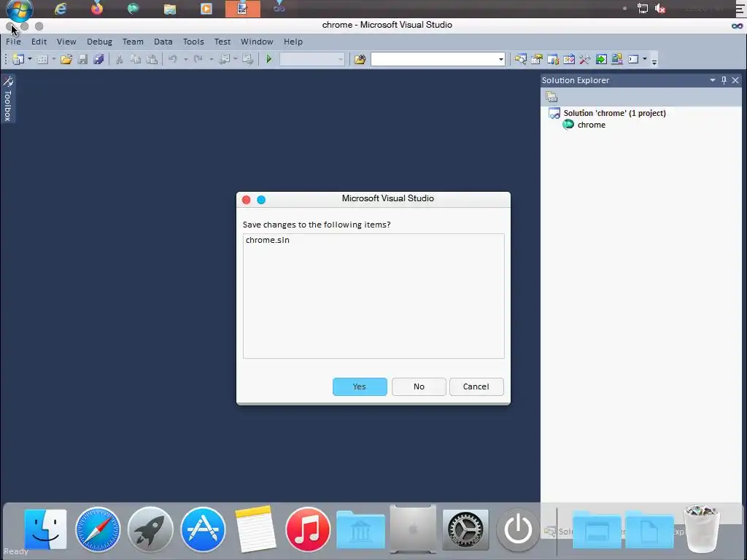Click the crossed tools Extension Manager icon
Image resolution: width=747 pixels, height=560 pixels.
pyautogui.click(x=585, y=60)
